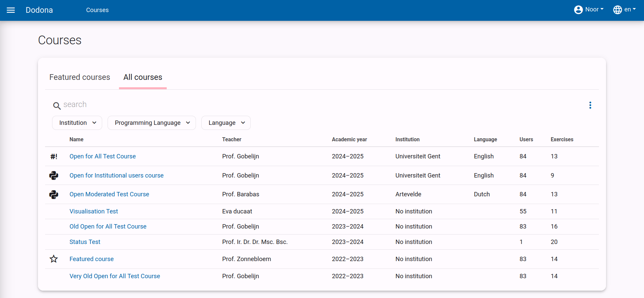Viewport: 644px width, 298px height.
Task: Click teacher Prof. Barabas
Action: [x=241, y=194]
